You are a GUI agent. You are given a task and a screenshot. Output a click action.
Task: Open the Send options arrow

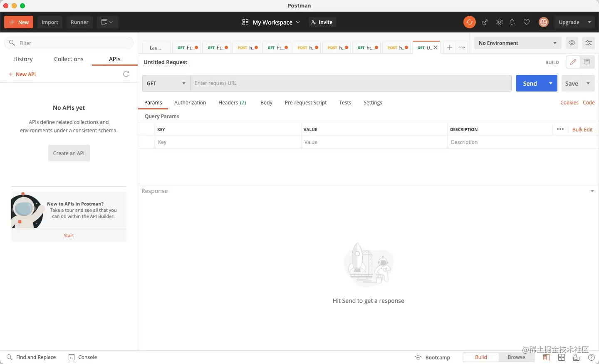click(x=550, y=83)
